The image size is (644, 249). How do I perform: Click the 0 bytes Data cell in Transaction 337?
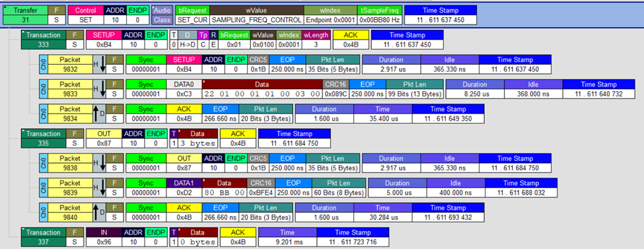[198, 237]
